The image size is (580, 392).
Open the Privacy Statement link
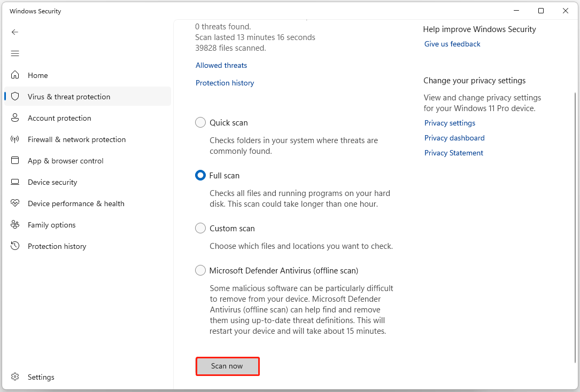tap(453, 153)
